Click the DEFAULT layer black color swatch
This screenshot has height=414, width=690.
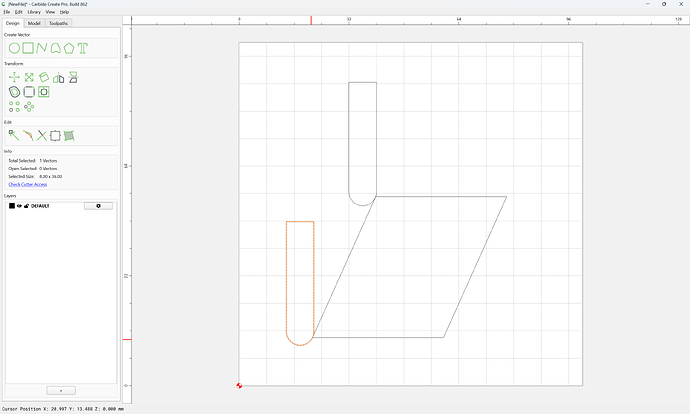[x=12, y=206]
